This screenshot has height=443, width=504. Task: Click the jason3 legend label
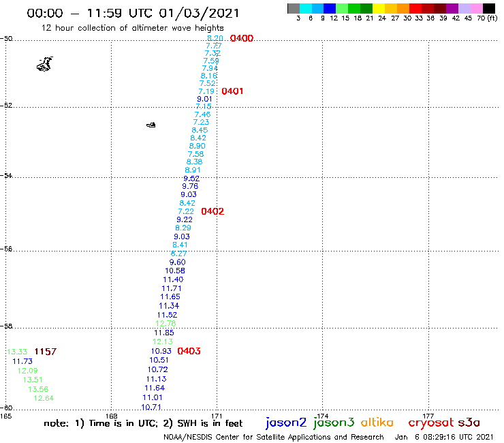click(334, 423)
